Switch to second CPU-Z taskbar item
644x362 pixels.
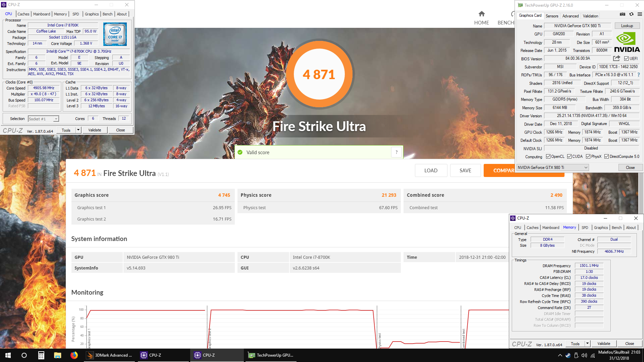point(217,355)
